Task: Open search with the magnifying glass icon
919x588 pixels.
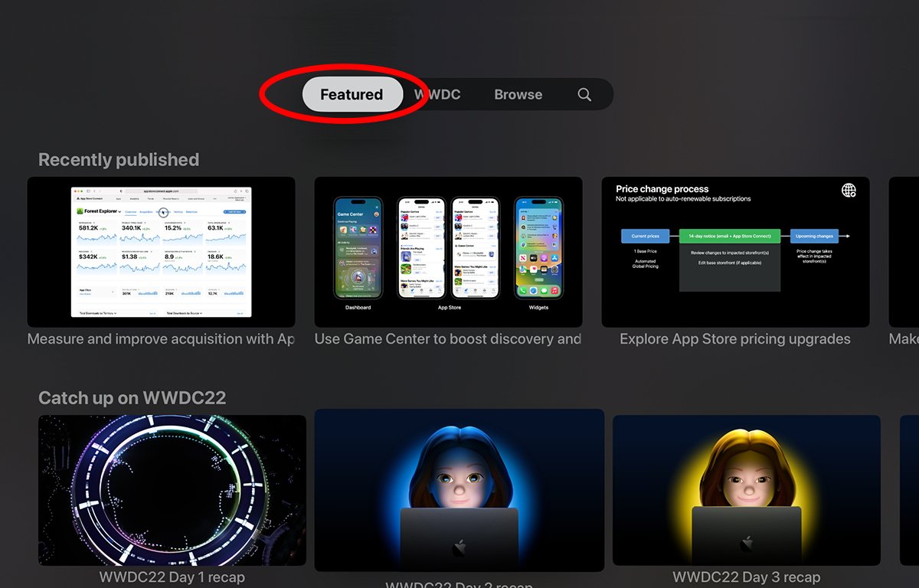Action: [x=584, y=95]
